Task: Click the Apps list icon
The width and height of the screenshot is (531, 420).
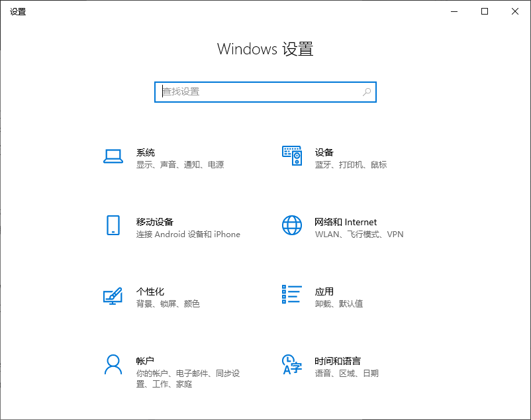Action: (x=292, y=295)
